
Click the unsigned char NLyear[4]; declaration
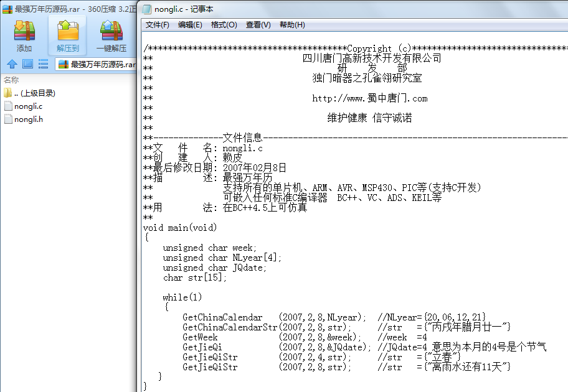(222, 258)
